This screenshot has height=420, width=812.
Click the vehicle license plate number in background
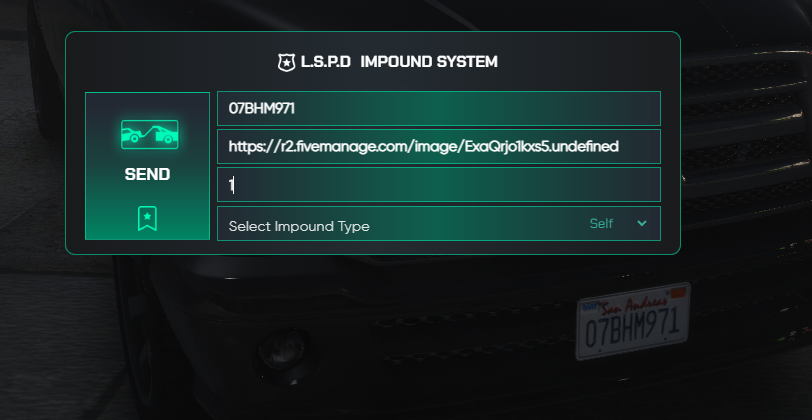pos(631,327)
